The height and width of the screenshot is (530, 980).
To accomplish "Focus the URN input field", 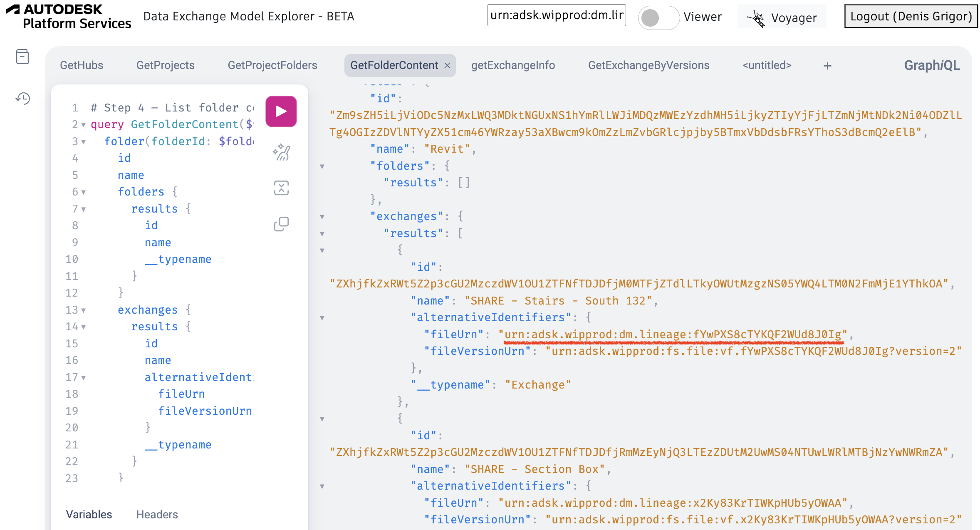I will point(557,15).
